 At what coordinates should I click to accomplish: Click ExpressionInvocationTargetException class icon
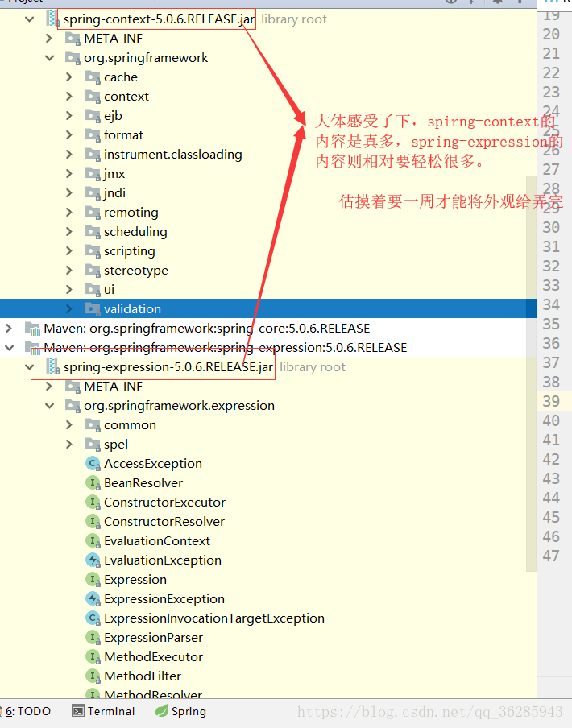93,618
